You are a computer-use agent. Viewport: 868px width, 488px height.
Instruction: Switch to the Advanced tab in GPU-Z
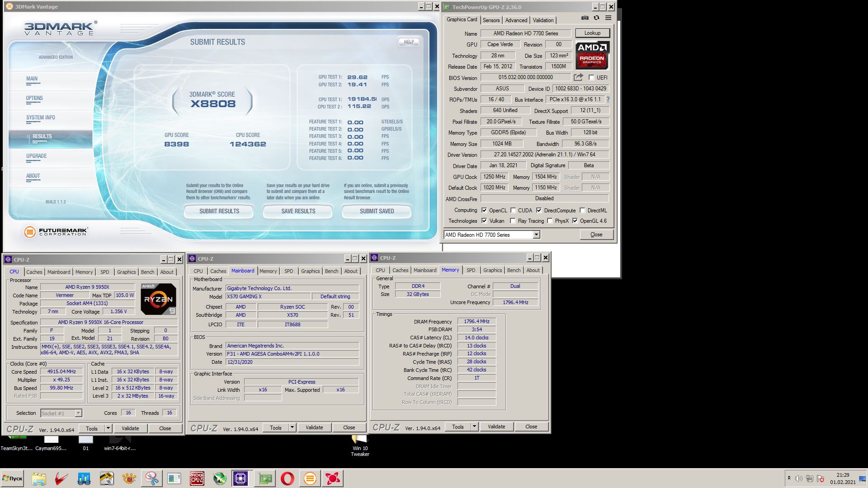tap(516, 20)
